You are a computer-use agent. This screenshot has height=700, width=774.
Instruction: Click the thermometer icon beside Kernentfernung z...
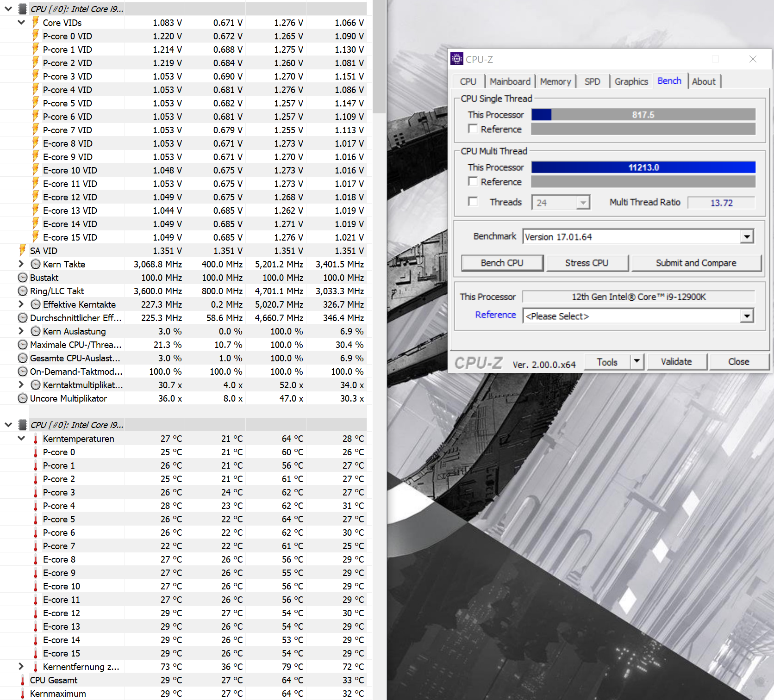[35, 667]
